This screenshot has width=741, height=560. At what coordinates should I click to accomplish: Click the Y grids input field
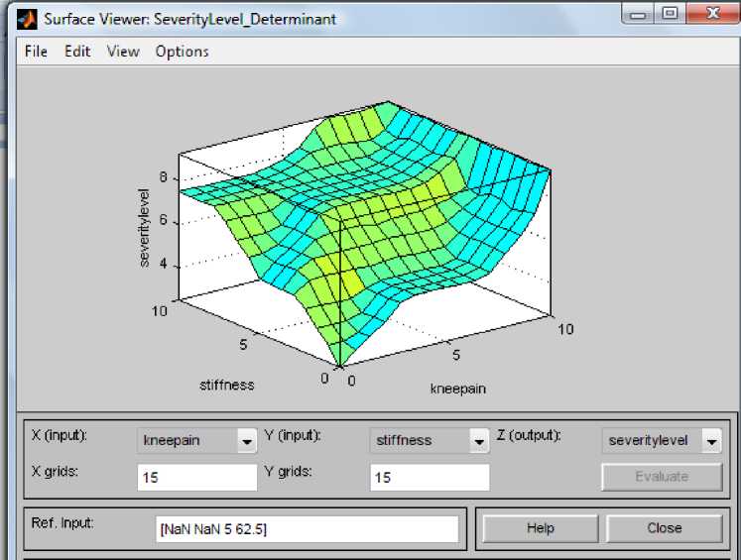(x=430, y=478)
